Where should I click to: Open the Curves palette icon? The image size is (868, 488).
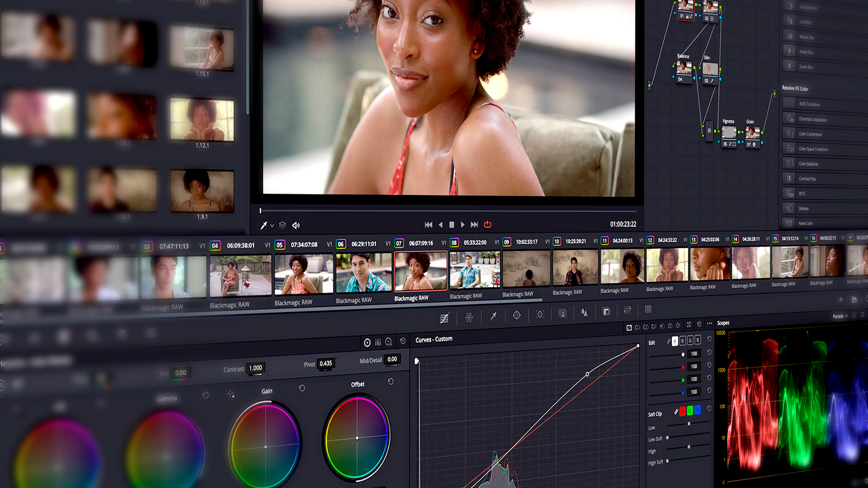click(x=444, y=318)
